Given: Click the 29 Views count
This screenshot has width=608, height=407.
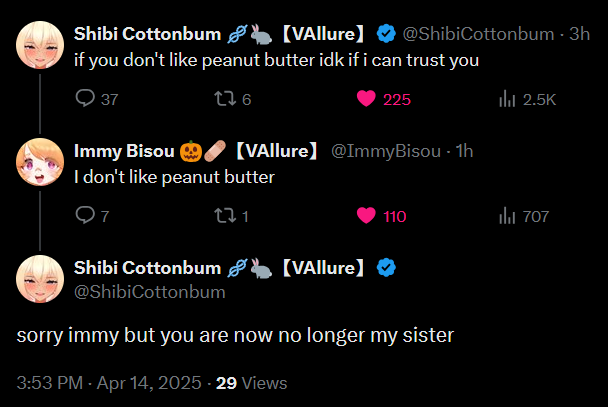Looking at the screenshot, I should click(x=252, y=382).
